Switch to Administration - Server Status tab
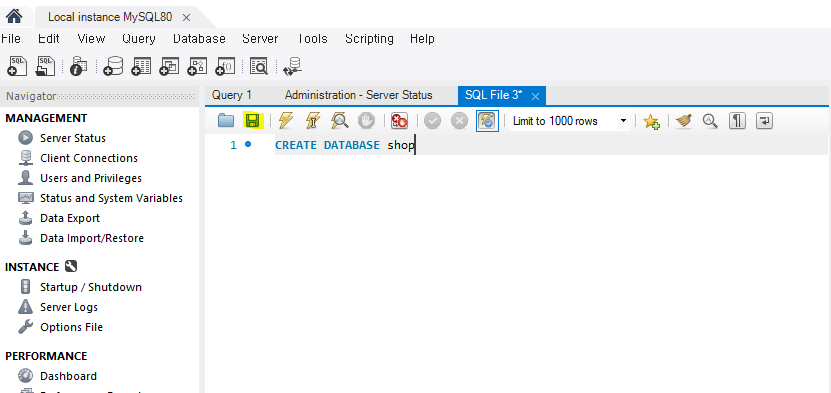The image size is (831, 393). (359, 95)
